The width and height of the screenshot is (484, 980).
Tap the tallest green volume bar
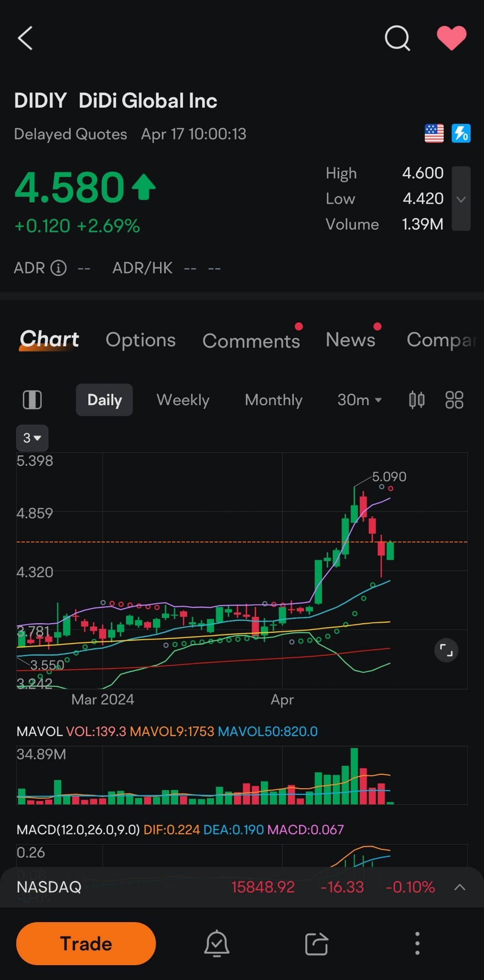coord(354,776)
